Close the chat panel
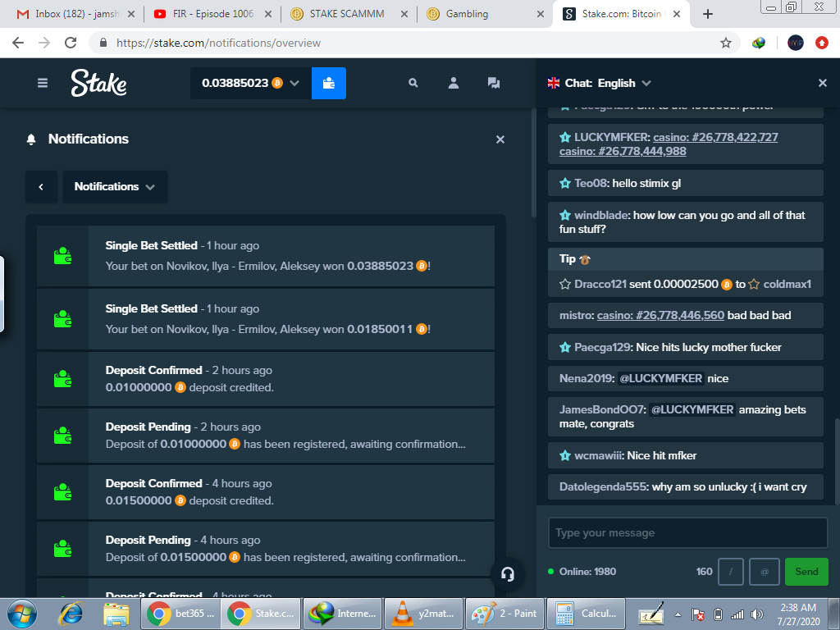This screenshot has height=630, width=840. tap(822, 83)
